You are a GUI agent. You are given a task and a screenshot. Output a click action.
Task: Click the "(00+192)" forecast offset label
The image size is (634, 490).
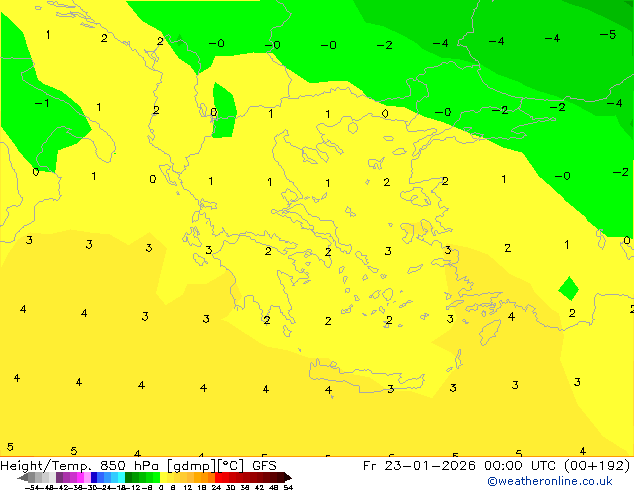[597, 465]
